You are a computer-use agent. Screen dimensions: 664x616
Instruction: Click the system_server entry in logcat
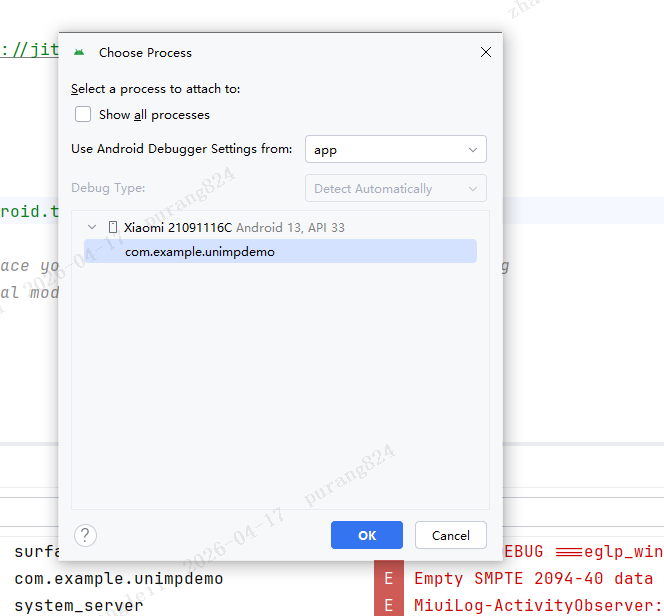[78, 605]
